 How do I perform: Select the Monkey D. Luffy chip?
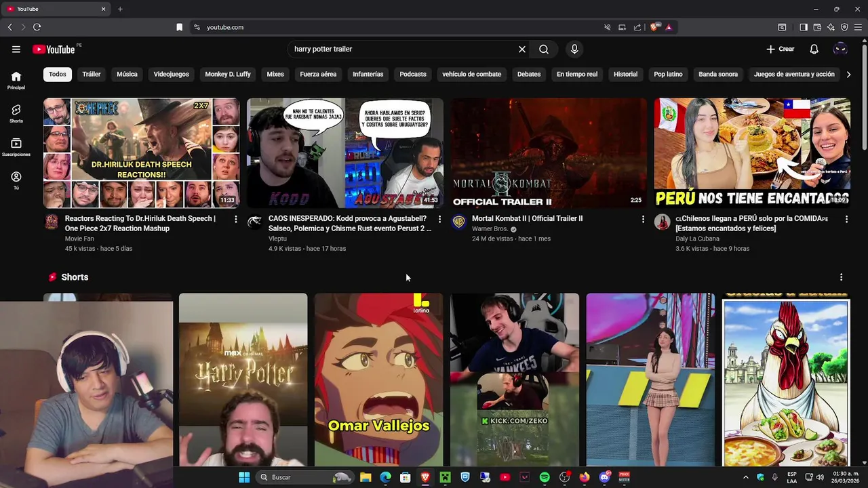(x=228, y=74)
